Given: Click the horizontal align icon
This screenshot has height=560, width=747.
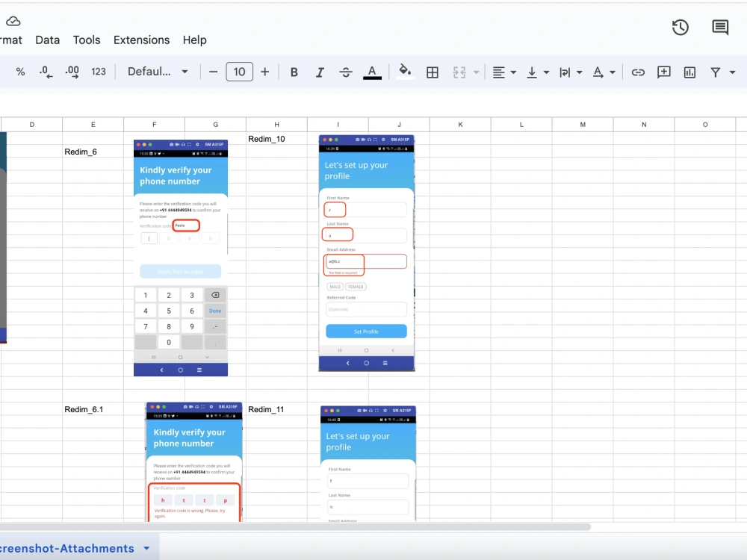Looking at the screenshot, I should point(499,72).
